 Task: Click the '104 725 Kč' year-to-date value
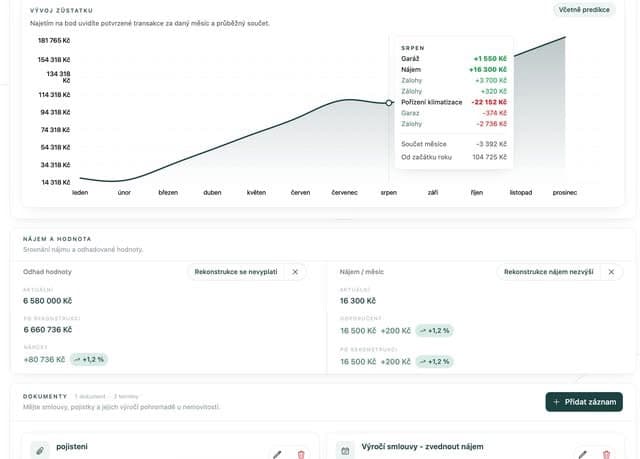(489, 157)
